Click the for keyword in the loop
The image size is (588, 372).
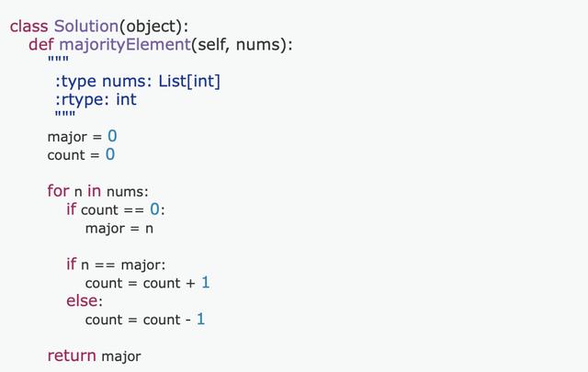pyautogui.click(x=58, y=191)
